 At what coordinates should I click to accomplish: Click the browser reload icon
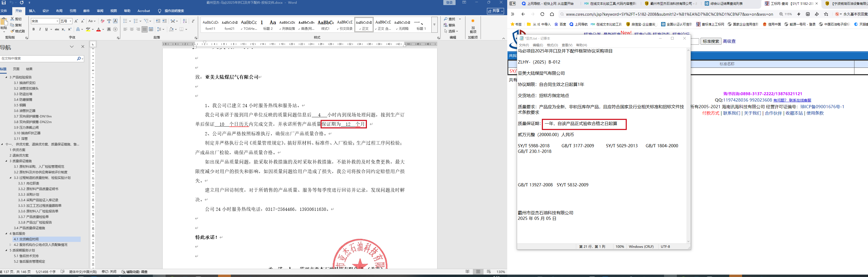pyautogui.click(x=542, y=14)
